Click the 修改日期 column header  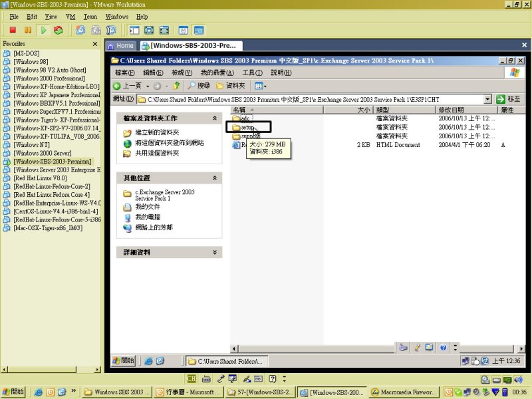(466, 110)
